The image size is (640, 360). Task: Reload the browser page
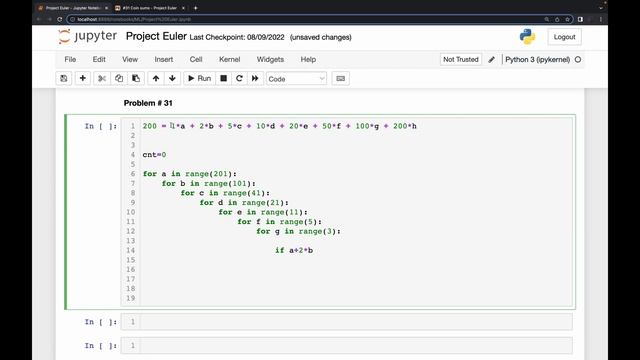pyautogui.click(x=60, y=19)
